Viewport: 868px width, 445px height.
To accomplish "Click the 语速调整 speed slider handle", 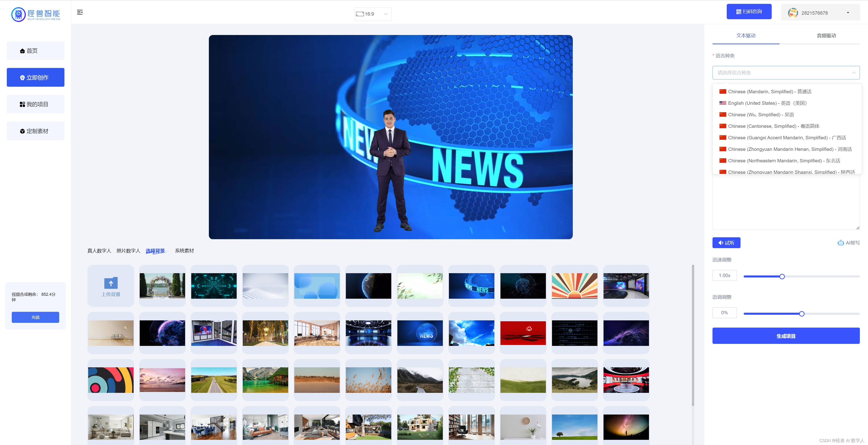I will (782, 276).
